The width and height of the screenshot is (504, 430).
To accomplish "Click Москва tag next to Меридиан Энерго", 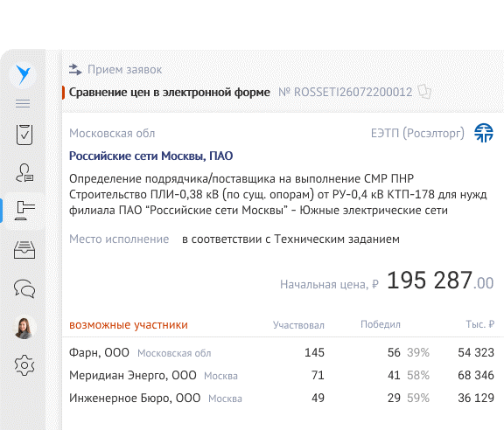I will 220,376.
